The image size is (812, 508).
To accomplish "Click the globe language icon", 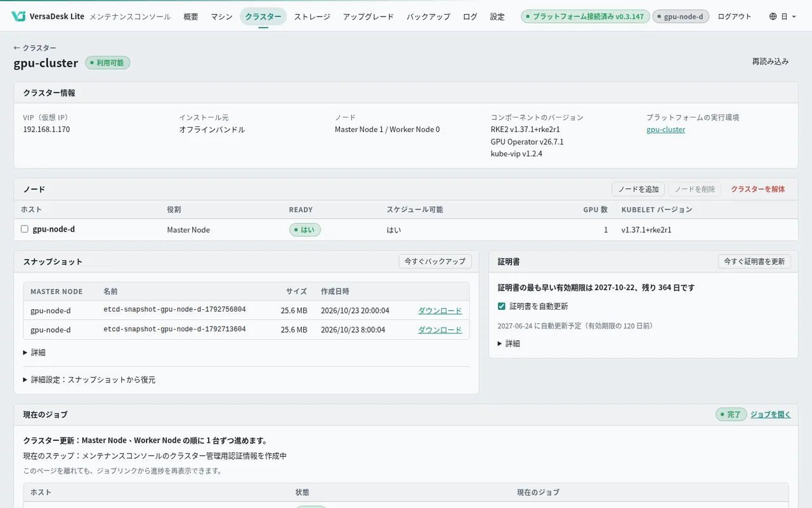I will pos(773,17).
